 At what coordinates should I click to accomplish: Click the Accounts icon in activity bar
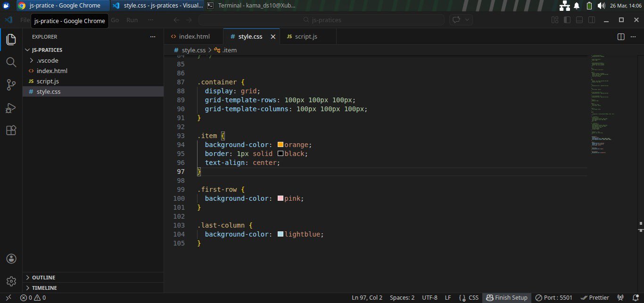[x=11, y=259]
